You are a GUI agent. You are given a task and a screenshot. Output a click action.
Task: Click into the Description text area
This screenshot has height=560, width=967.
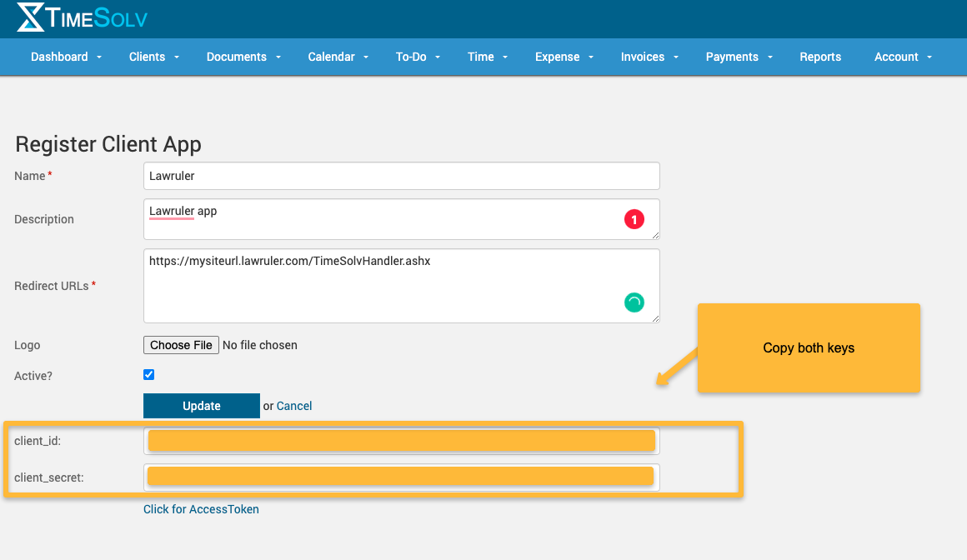(x=402, y=219)
